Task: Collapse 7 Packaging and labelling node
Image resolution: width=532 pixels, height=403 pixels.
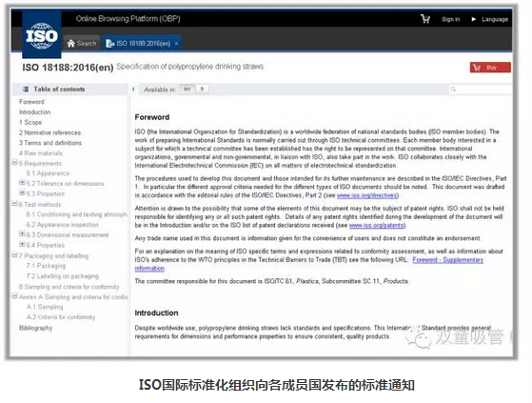Action: tap(14, 255)
